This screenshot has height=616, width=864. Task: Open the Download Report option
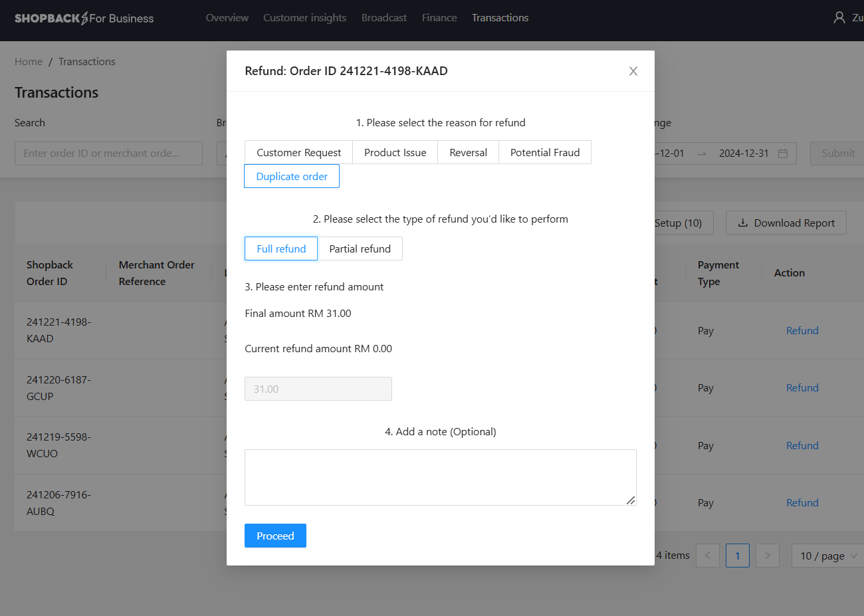(786, 223)
